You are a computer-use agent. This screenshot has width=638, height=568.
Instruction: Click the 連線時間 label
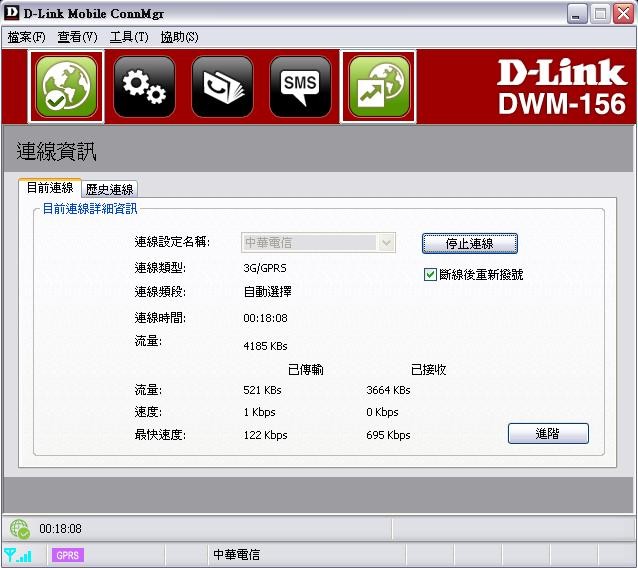[x=160, y=318]
